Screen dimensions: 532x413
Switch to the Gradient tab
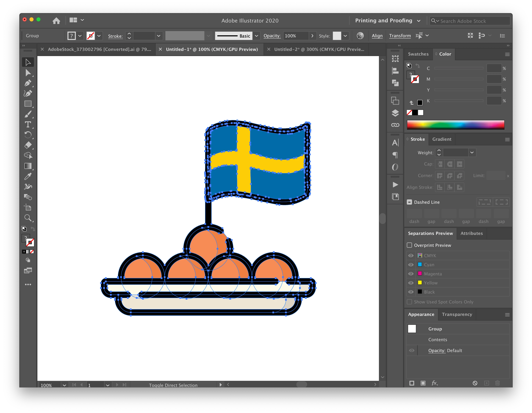[442, 139]
